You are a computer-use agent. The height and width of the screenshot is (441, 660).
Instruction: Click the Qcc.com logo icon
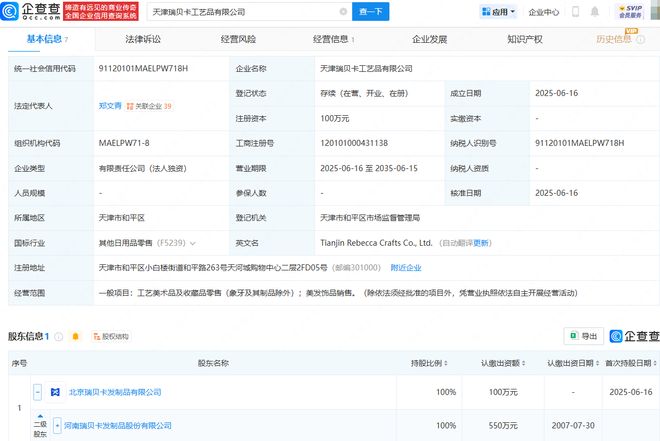point(9,11)
